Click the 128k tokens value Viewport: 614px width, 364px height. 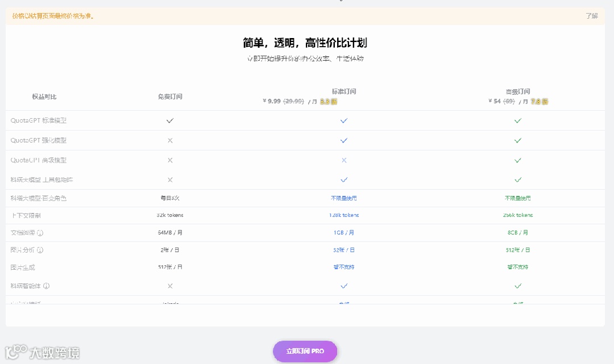(x=344, y=215)
